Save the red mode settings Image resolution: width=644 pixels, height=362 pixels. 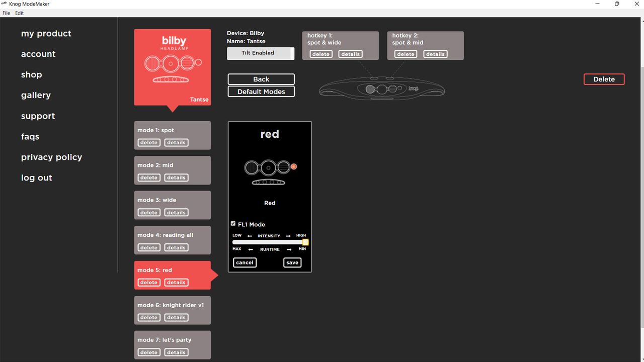point(292,262)
